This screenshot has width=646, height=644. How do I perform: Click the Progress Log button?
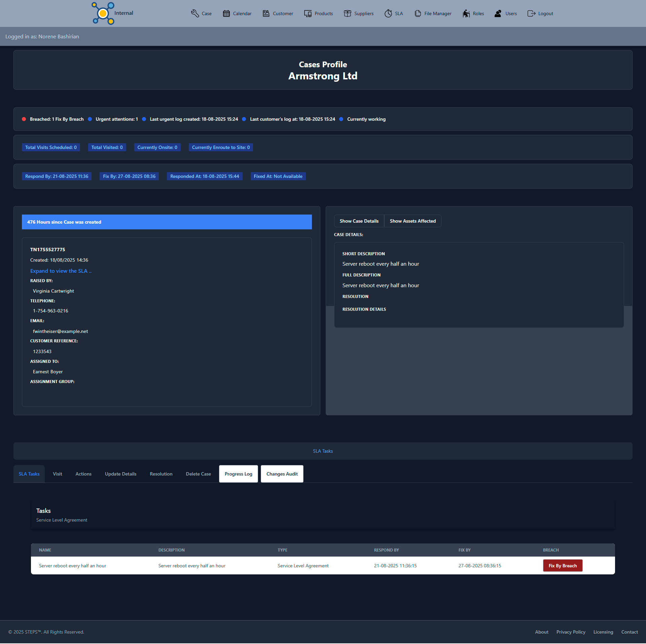(x=238, y=474)
